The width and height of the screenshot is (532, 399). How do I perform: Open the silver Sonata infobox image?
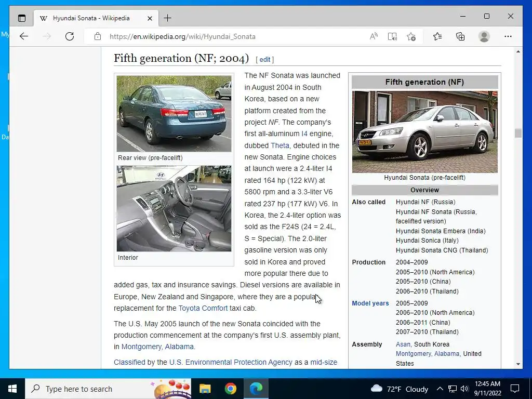(x=425, y=131)
